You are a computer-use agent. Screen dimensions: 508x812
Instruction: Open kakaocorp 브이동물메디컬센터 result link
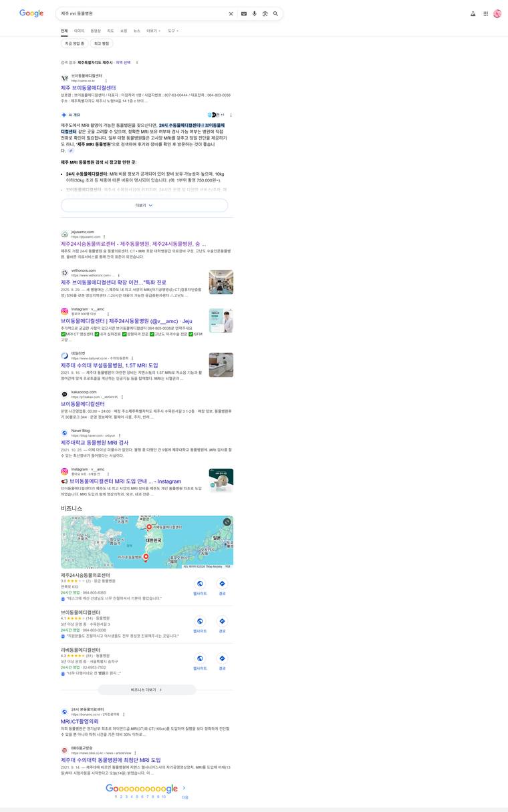pyautogui.click(x=83, y=404)
